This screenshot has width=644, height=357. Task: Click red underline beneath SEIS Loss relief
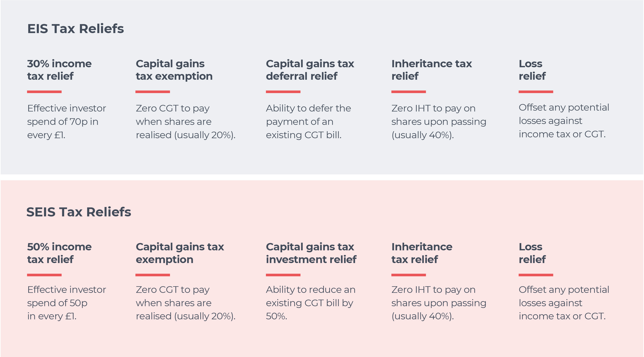536,275
